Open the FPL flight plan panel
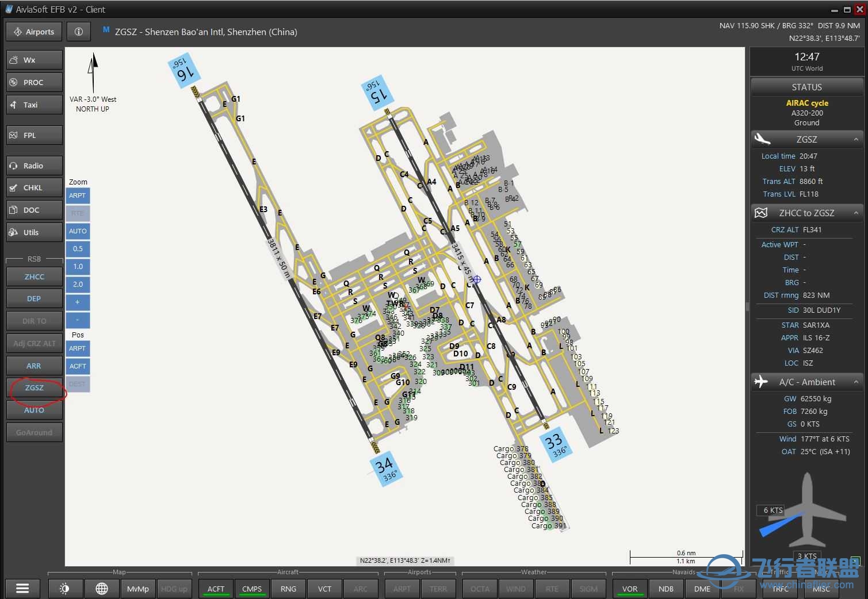Screen dimensions: 868x599 [34, 135]
